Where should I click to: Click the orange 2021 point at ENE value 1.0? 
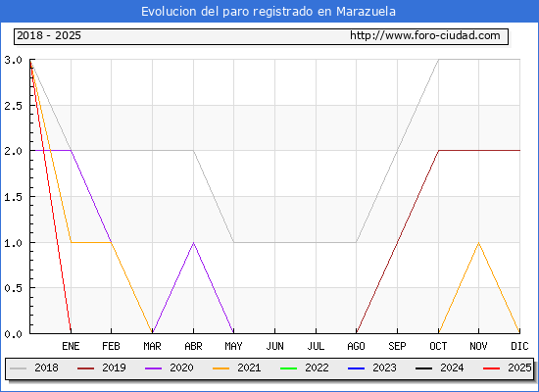coord(72,242)
